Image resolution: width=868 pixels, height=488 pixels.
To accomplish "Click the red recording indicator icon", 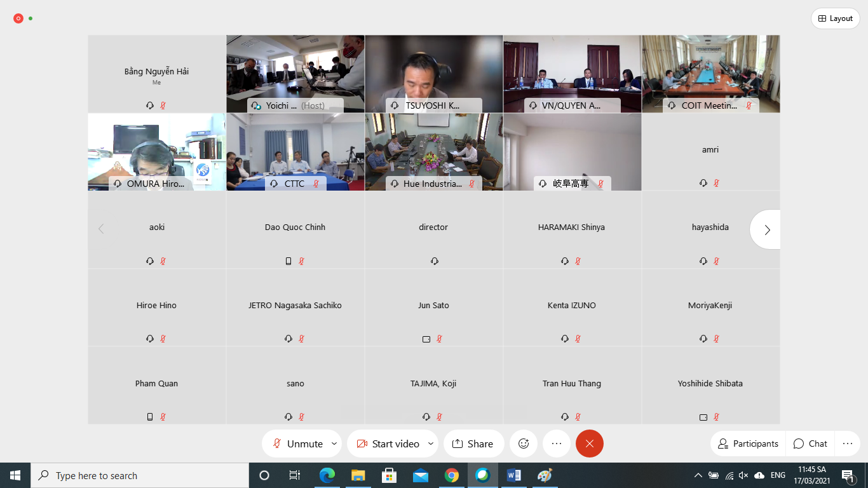I will [18, 18].
